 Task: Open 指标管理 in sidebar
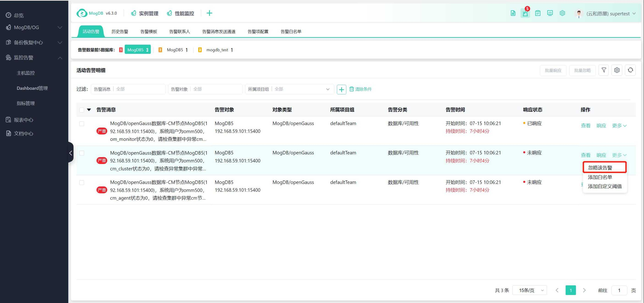[26, 104]
